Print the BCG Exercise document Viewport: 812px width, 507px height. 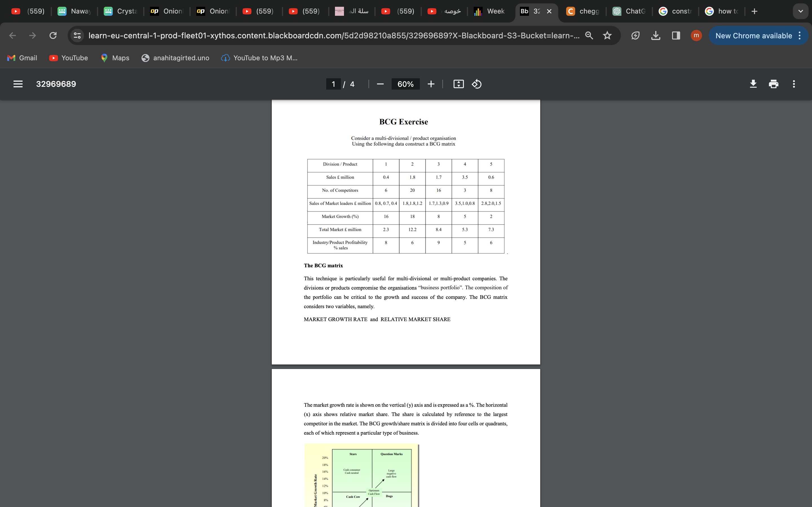coord(773,84)
